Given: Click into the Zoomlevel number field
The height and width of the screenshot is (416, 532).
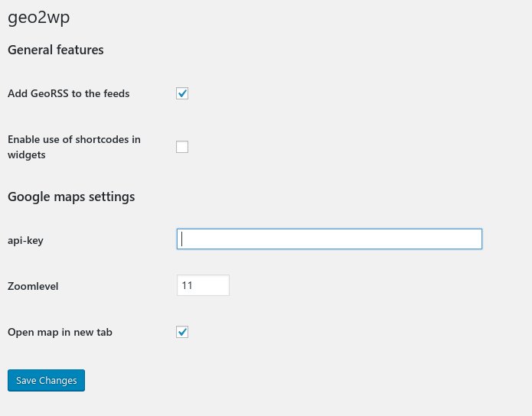Looking at the screenshot, I should (x=203, y=286).
